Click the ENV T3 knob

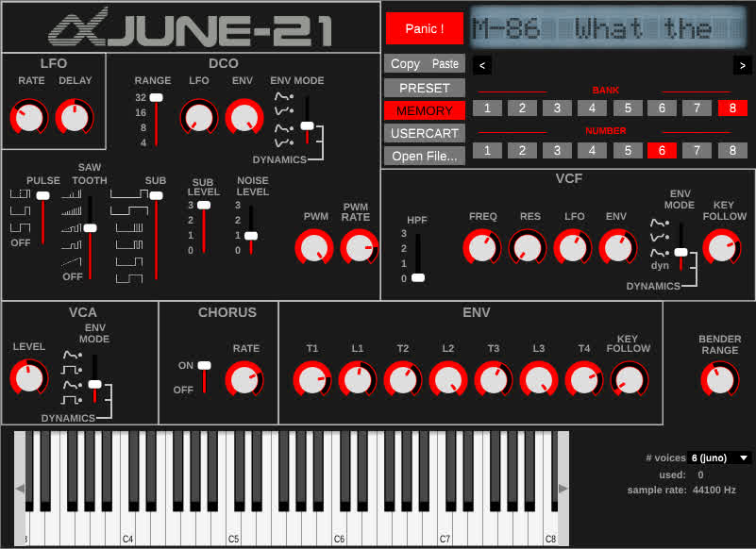[x=494, y=380]
